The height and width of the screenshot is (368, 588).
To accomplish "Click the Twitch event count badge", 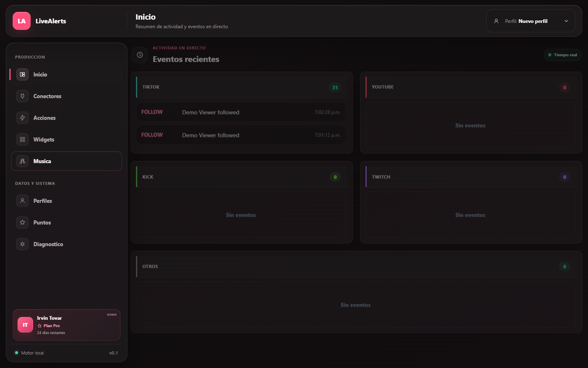I will coord(565,177).
